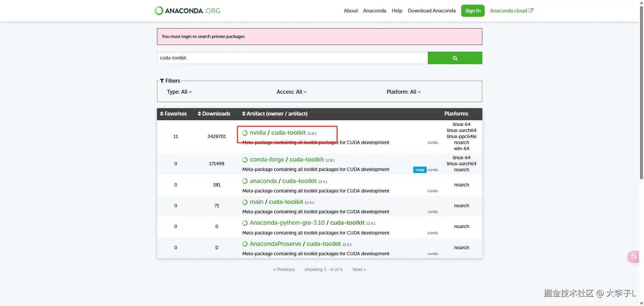Image resolution: width=644 pixels, height=306 pixels.
Task: Click the package icon beside Anaconda-python-gte-3.10
Action: (x=245, y=223)
